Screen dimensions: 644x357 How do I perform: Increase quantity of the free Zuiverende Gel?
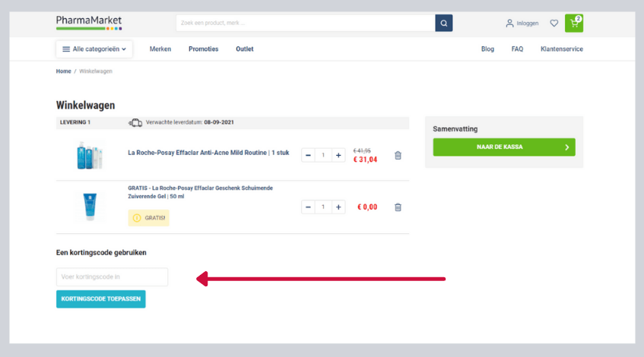pos(339,207)
